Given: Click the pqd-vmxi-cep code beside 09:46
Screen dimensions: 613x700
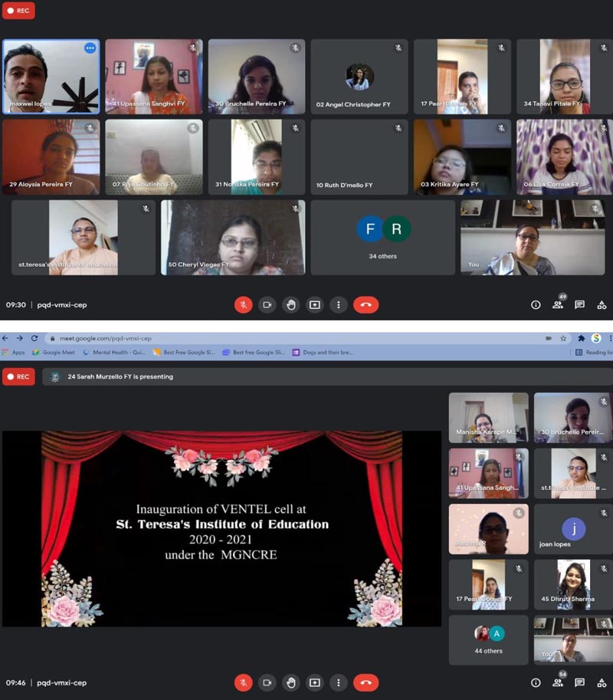Looking at the screenshot, I should 62,682.
